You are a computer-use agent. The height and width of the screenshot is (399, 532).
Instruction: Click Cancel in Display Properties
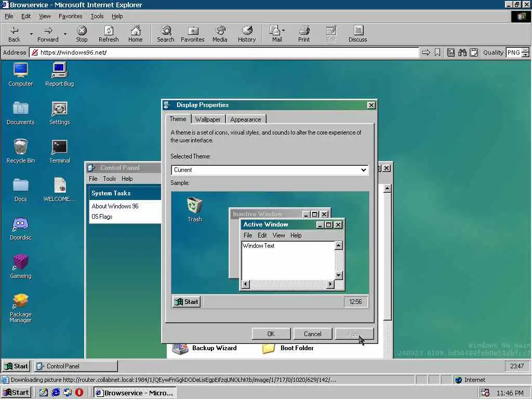[312, 334]
